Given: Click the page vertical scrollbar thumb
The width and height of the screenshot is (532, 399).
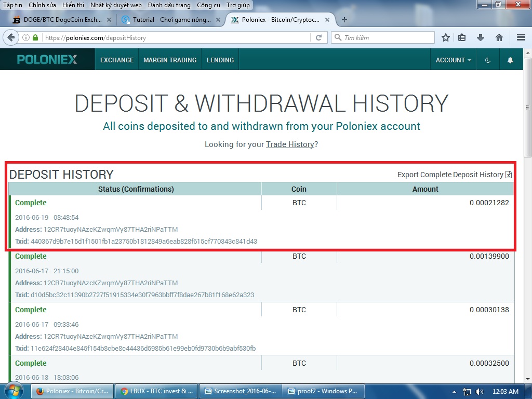Looking at the screenshot, I should click(x=527, y=107).
